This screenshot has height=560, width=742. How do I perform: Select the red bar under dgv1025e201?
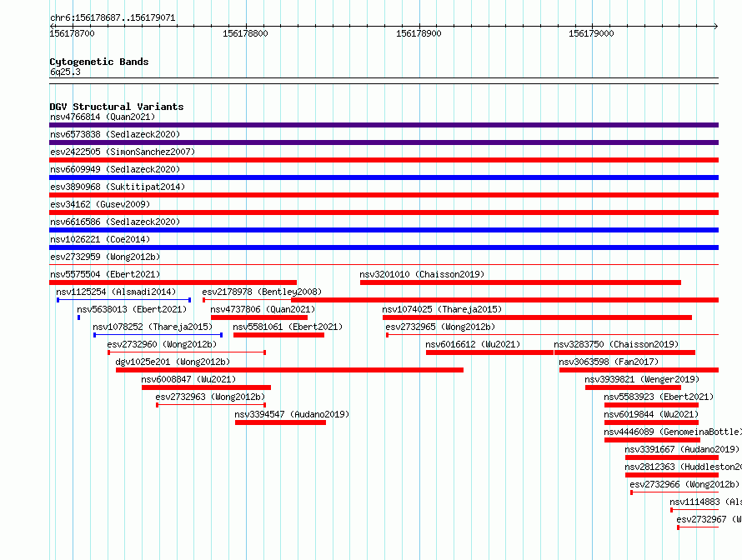point(289,370)
